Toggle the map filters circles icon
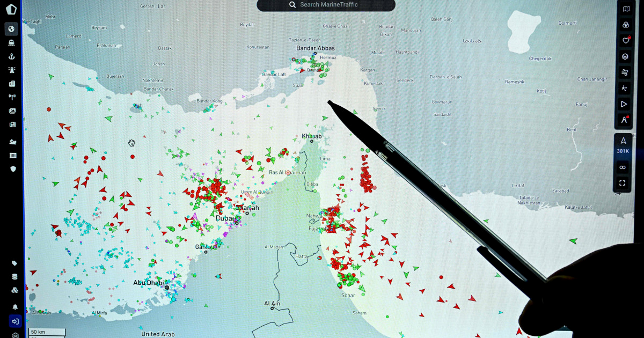644x338 pixels. click(x=625, y=25)
